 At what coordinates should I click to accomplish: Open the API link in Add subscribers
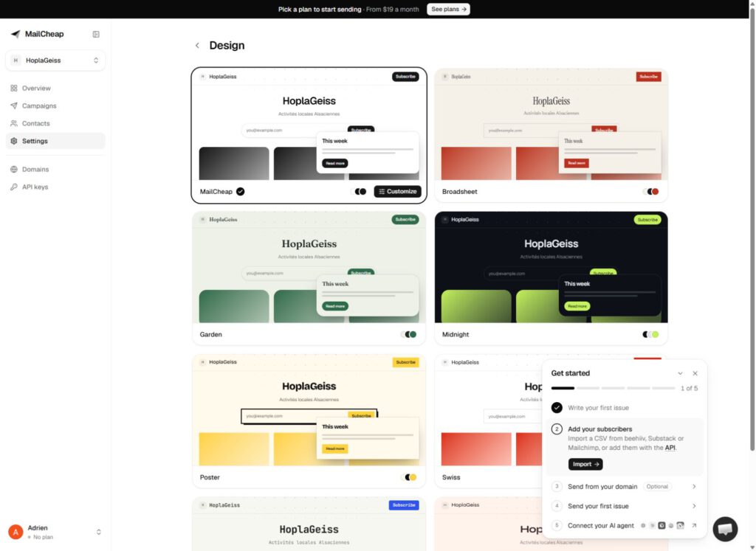[670, 448]
